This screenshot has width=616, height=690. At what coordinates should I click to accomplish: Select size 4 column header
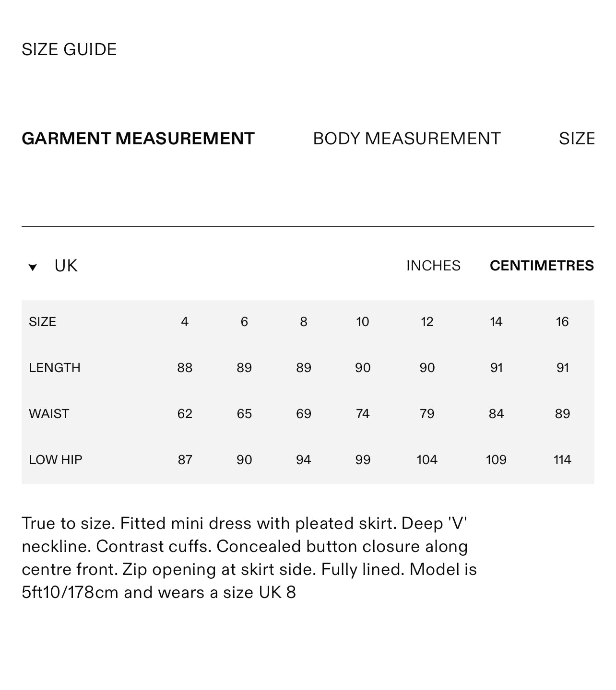[185, 322]
